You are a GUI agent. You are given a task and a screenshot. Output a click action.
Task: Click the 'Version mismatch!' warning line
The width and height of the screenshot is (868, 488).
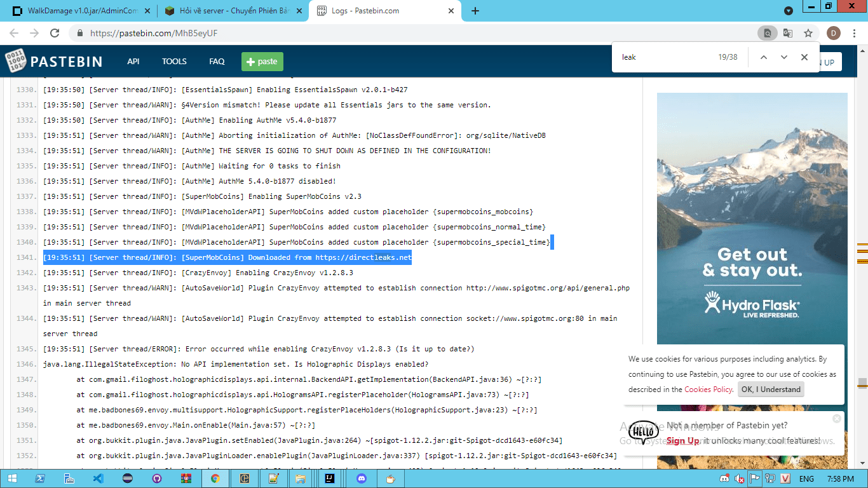click(267, 105)
